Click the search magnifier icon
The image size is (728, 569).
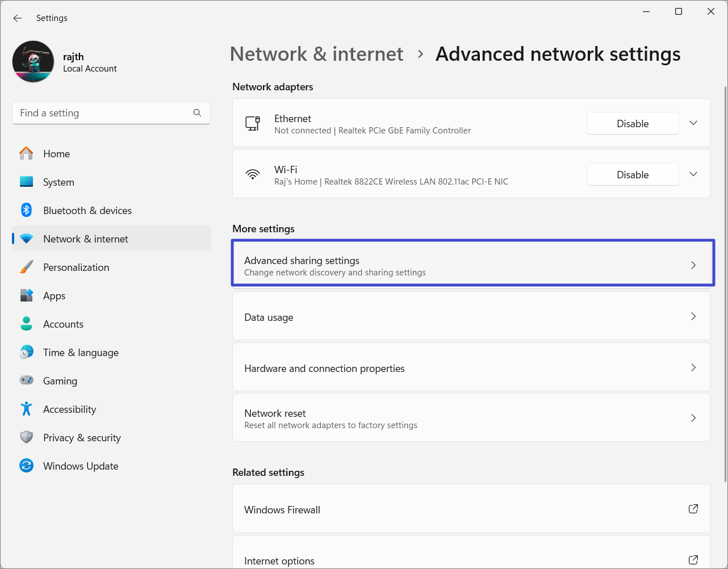coord(197,113)
